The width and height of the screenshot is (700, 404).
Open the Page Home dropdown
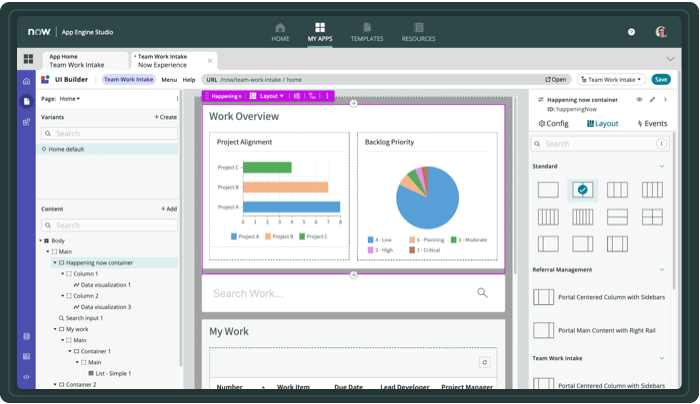pos(69,99)
